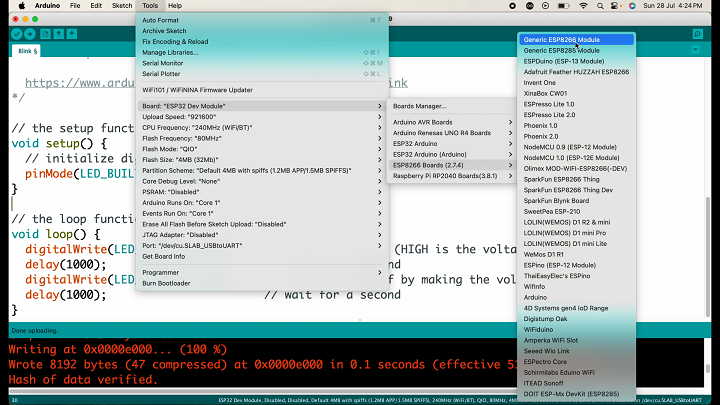The image size is (720, 405).
Task: Select LOLIN(WEMOS) D1 R2 & mini board
Action: click(x=577, y=222)
